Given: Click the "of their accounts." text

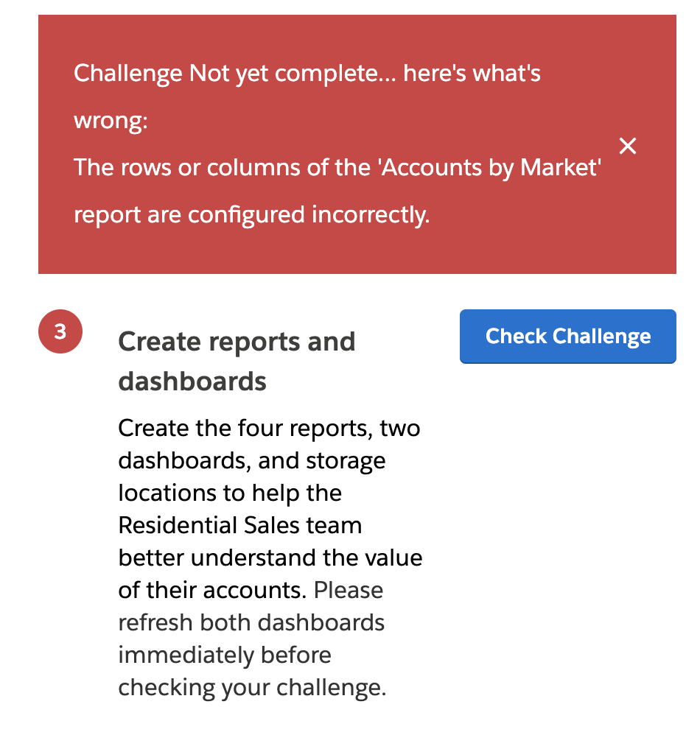Looking at the screenshot, I should click(x=213, y=590).
